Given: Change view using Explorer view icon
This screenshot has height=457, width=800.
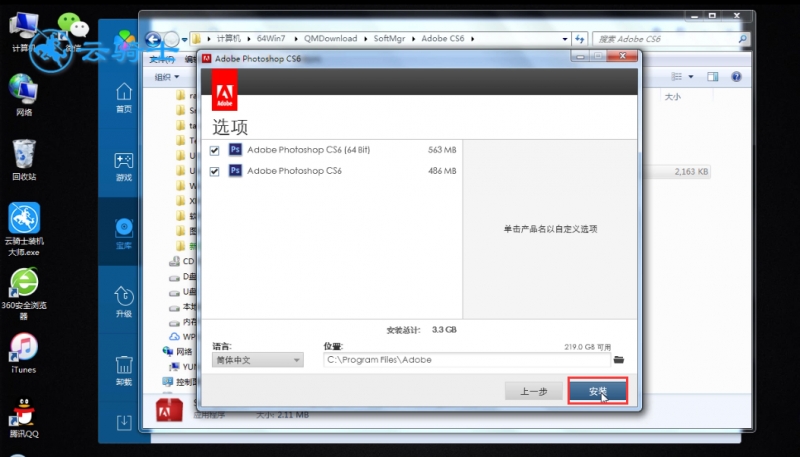Looking at the screenshot, I should (677, 77).
